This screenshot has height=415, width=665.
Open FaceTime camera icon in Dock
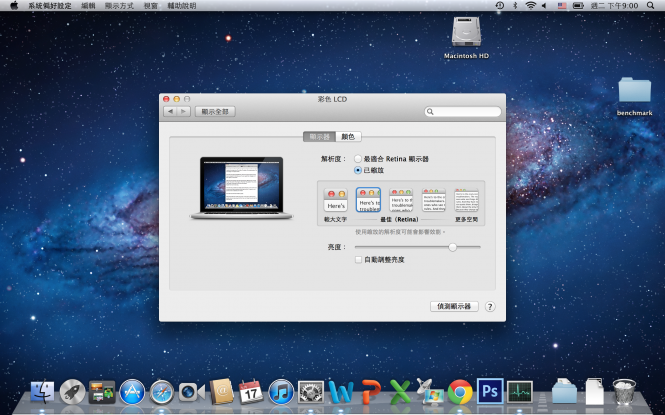192,392
